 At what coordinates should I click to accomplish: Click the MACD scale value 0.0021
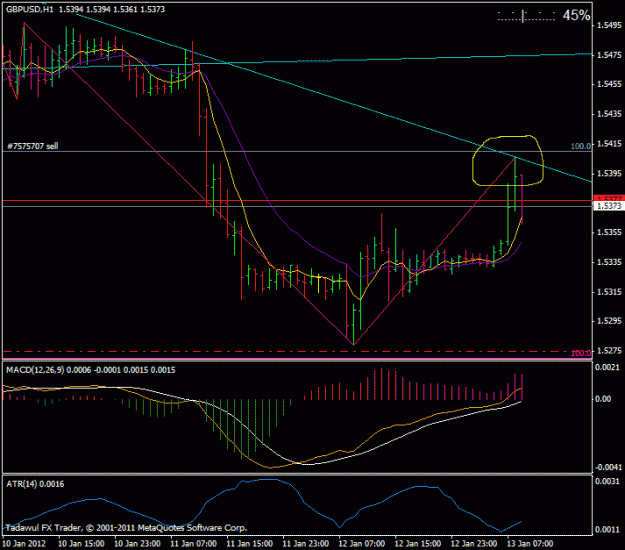(x=607, y=367)
